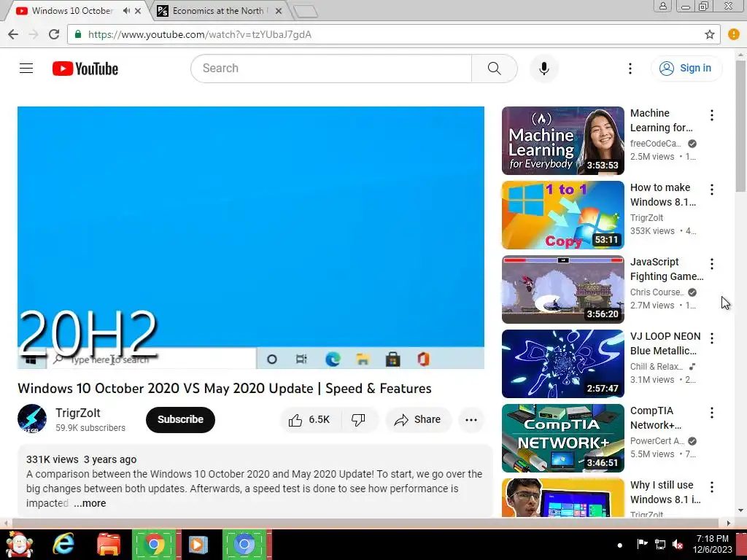Open more actions menu beside Share

(x=471, y=419)
